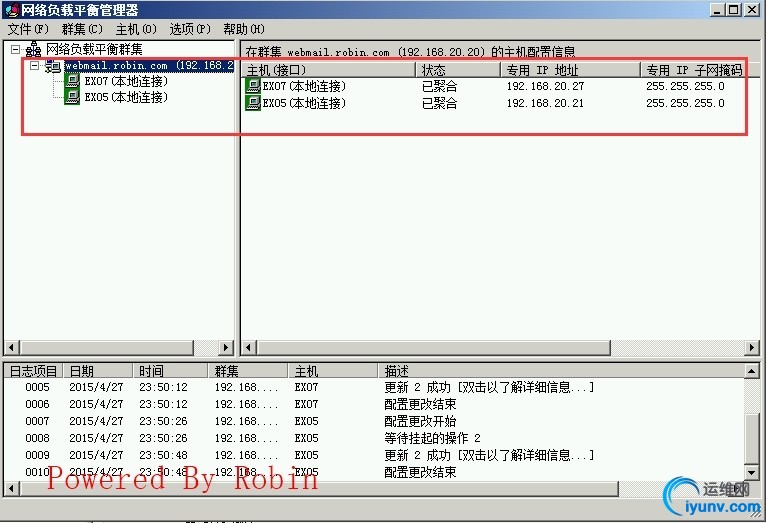Click EX05 host icon in host list

coord(253,103)
